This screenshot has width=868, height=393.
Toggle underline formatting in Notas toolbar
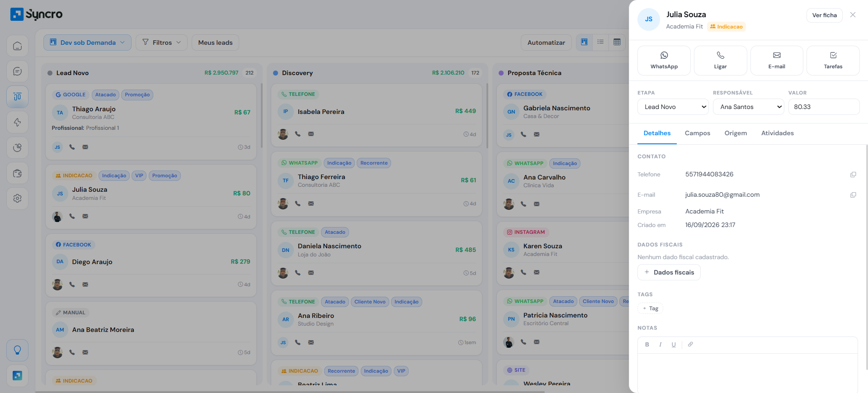click(x=674, y=345)
